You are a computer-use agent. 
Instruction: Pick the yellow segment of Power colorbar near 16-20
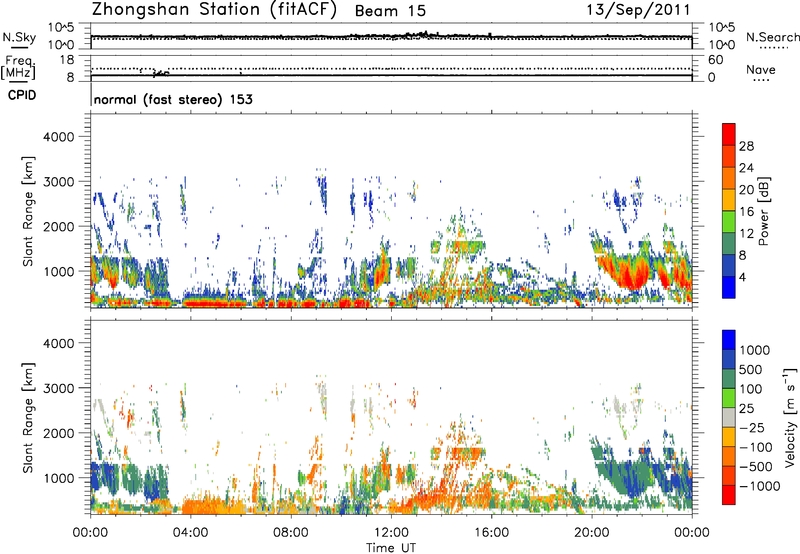[729, 200]
